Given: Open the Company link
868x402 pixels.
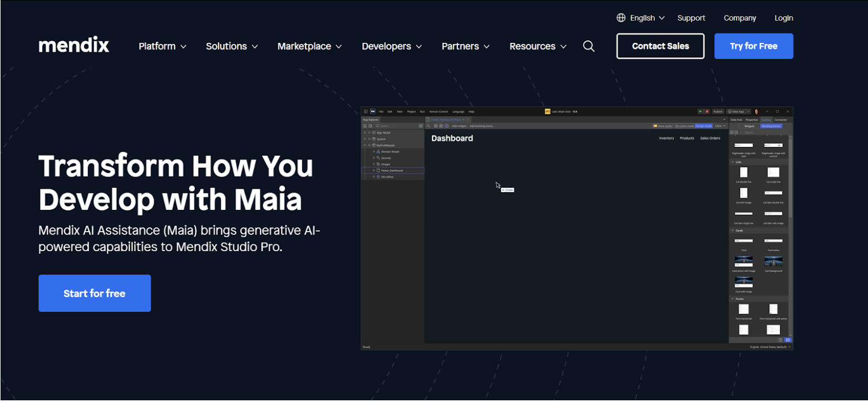Looking at the screenshot, I should pos(739,18).
